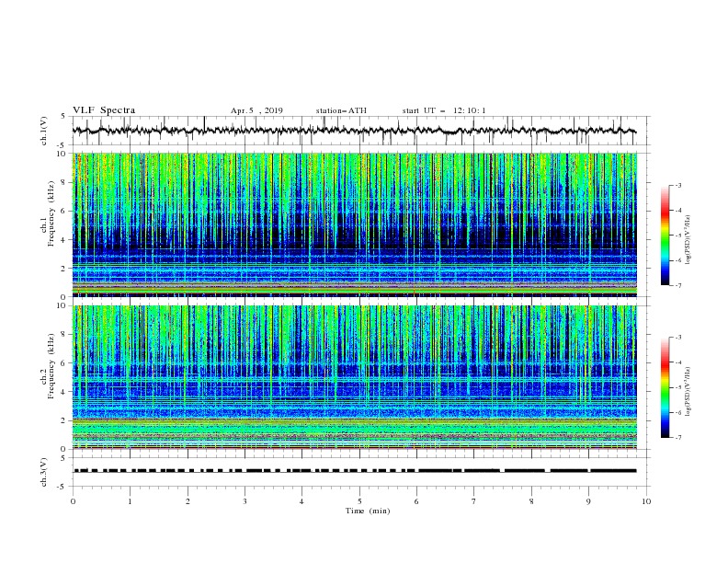Click the '4' kHz tick of ch.2 spectrogram
Image resolution: width=728 pixels, height=563 pixels.
pos(65,392)
